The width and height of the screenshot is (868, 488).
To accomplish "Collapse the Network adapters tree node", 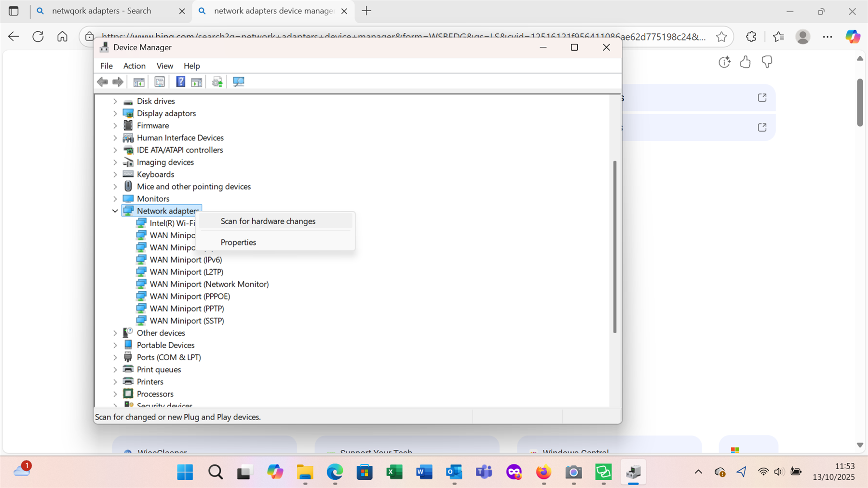I will pos(115,211).
